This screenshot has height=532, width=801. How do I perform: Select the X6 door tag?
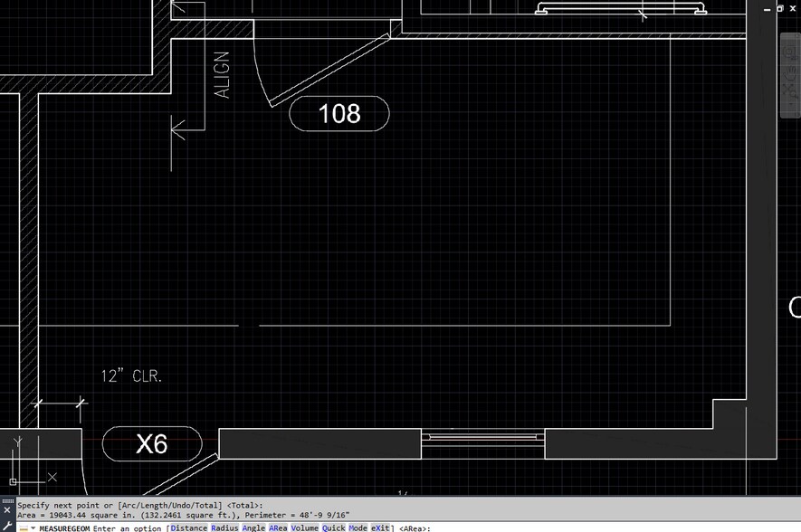[152, 443]
